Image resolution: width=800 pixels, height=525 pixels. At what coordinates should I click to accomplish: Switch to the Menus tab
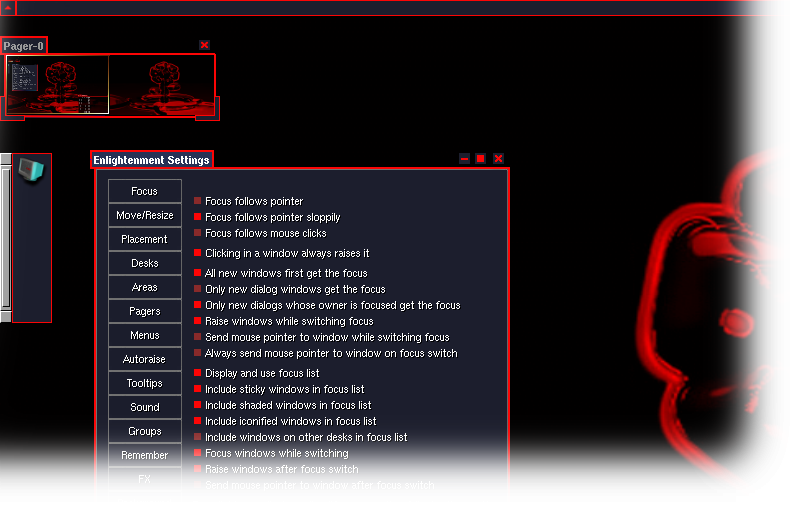(145, 335)
